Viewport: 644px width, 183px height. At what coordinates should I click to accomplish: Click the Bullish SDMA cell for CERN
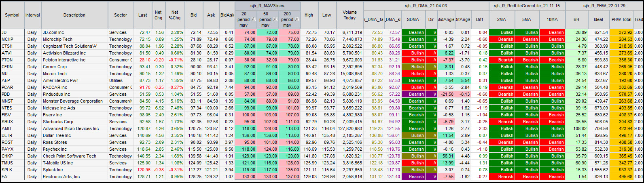pyautogui.click(x=413, y=67)
